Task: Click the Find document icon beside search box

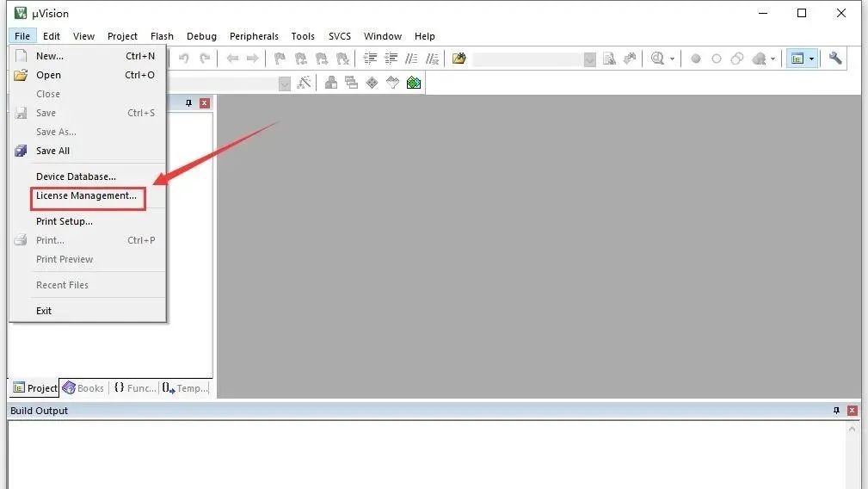Action: (609, 59)
